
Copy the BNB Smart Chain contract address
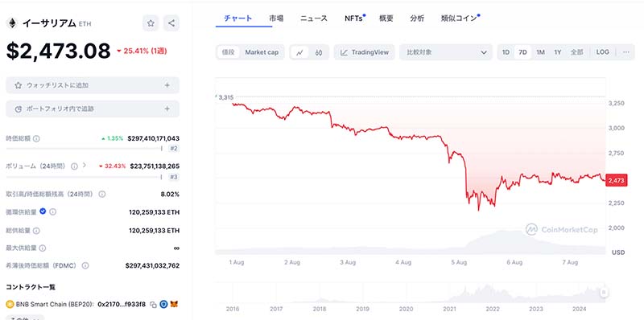153,305
